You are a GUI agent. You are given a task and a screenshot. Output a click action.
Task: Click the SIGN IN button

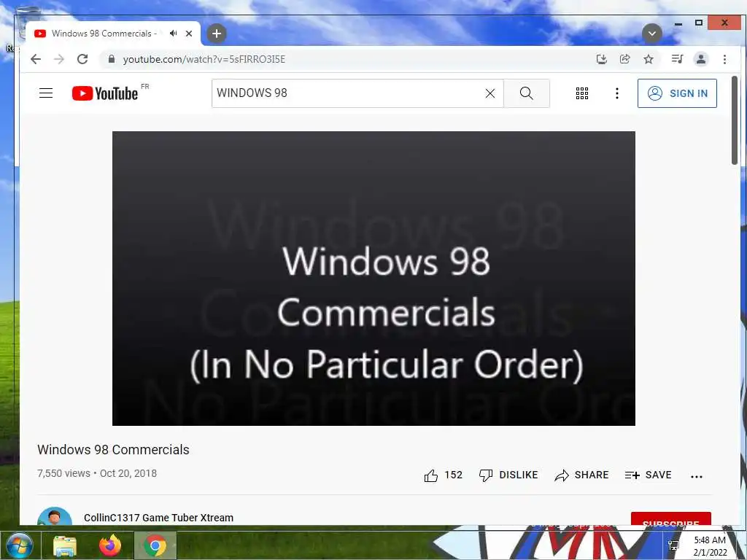pyautogui.click(x=677, y=93)
